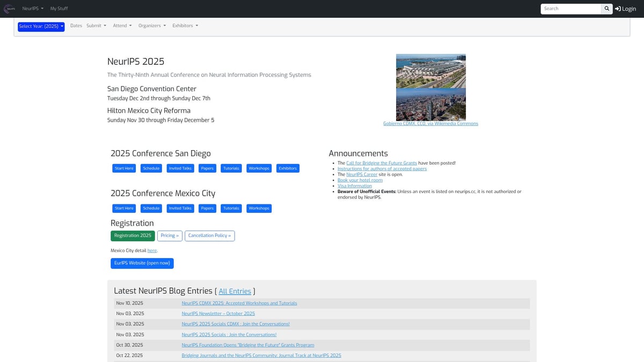Open the Dates page from navigation
Screen dimensions: 644x362
(x=76, y=25)
